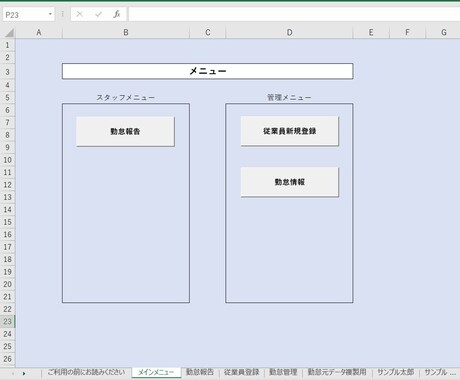Click the formula bar expand dots handle
The image size is (460, 380).
[62, 14]
